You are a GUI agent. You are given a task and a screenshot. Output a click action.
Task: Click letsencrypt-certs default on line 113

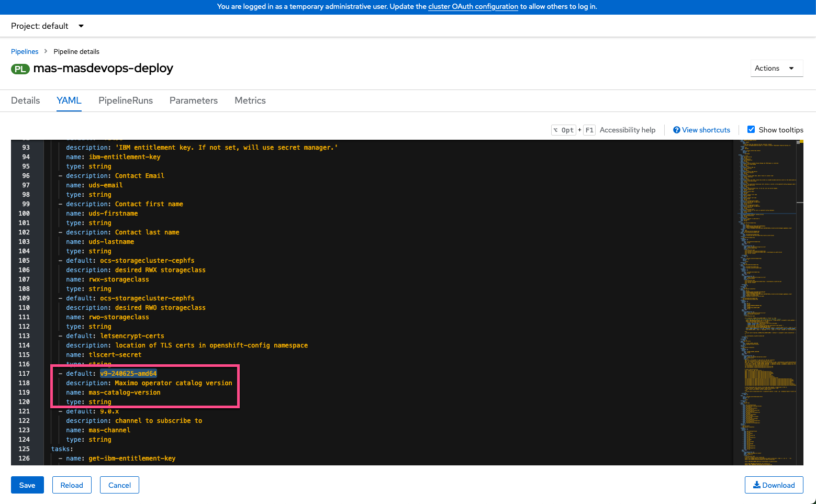tap(132, 336)
